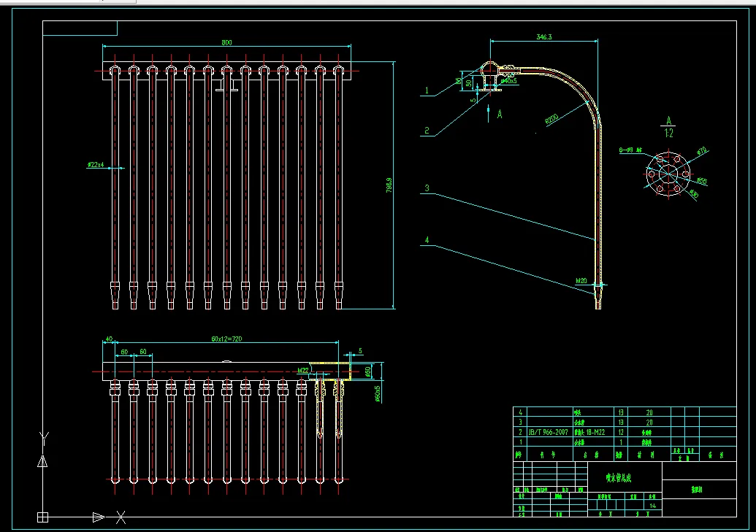Click the 40 offset dimension text
Viewport: 756px width, 532px height.
[109, 339]
